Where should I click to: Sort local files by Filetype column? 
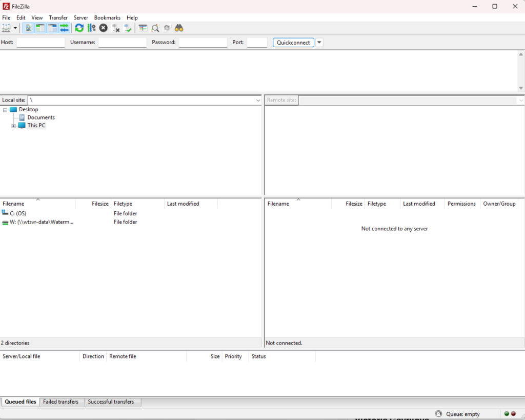137,204
